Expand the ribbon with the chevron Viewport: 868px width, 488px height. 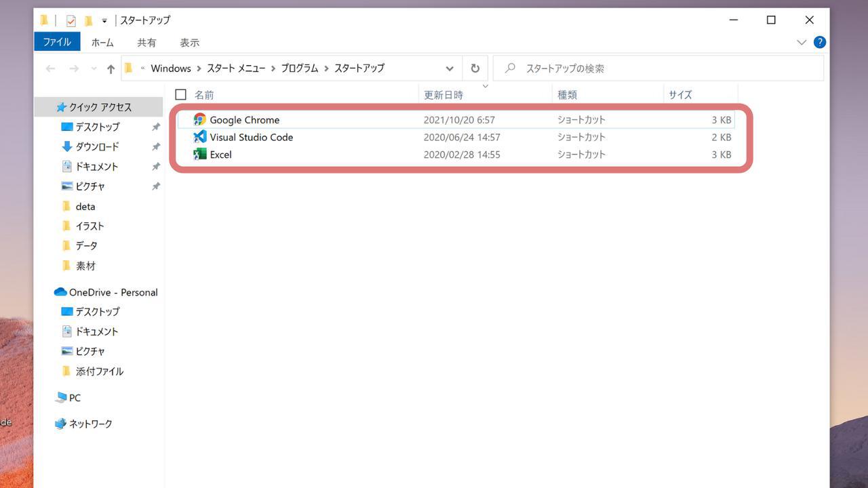pos(802,42)
